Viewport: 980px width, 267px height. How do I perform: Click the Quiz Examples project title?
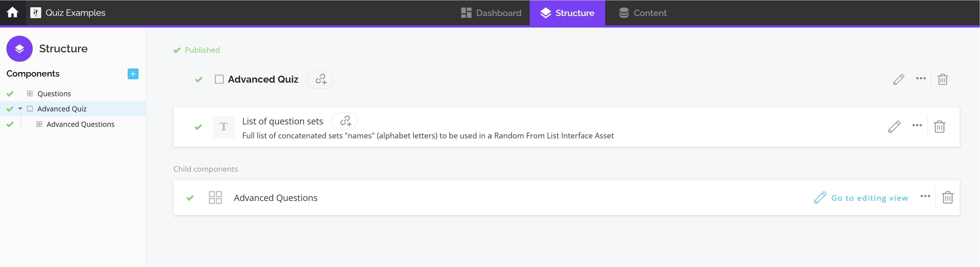pyautogui.click(x=75, y=13)
